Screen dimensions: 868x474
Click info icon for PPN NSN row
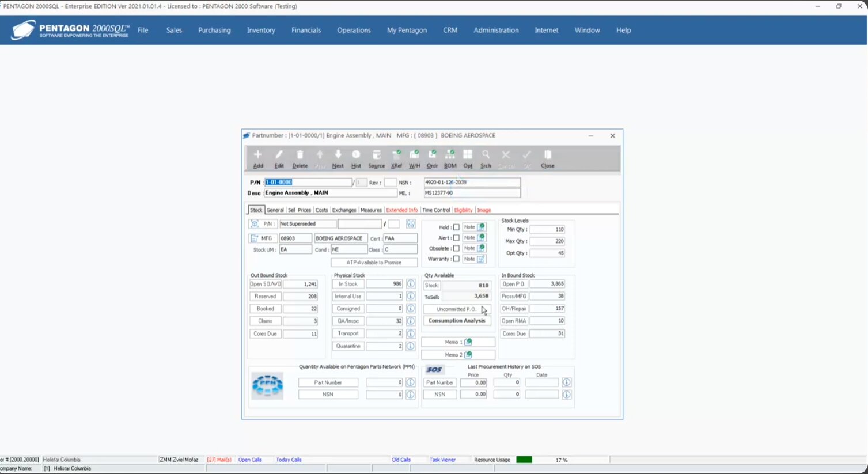[411, 395]
